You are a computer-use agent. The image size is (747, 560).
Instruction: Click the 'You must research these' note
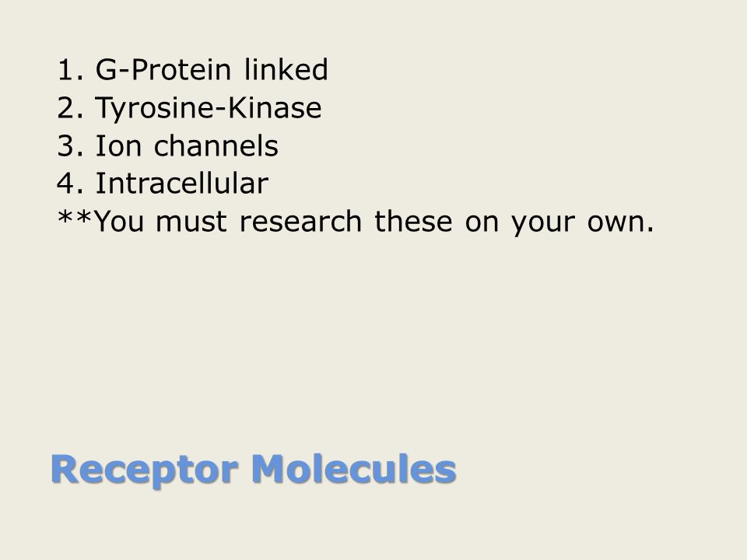click(x=356, y=222)
